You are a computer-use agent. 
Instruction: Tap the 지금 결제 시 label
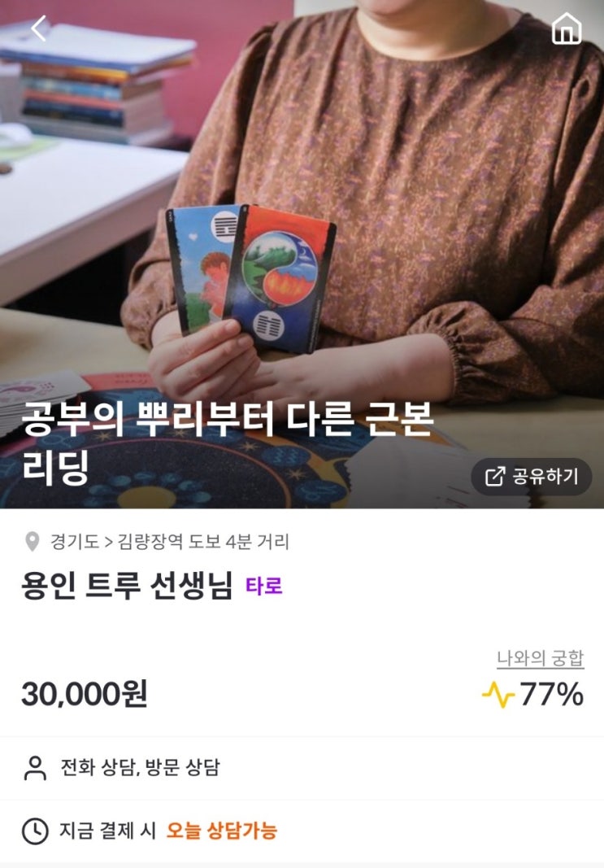click(x=108, y=831)
